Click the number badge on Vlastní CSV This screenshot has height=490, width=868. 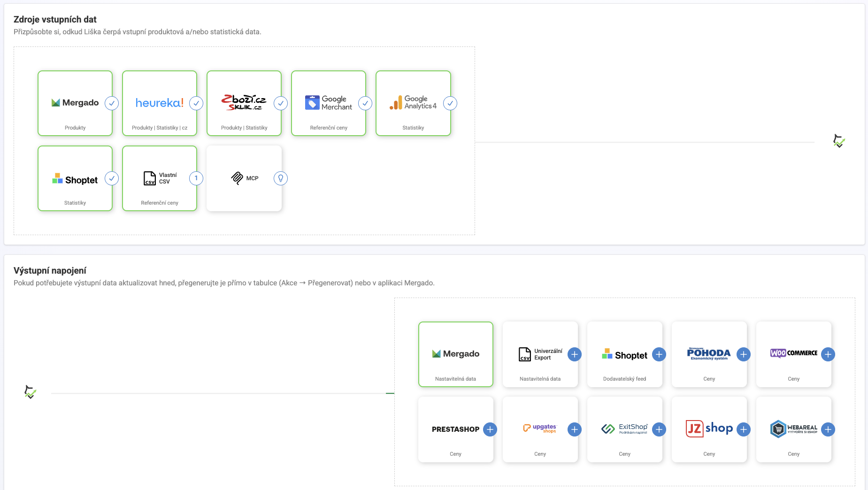pos(196,178)
